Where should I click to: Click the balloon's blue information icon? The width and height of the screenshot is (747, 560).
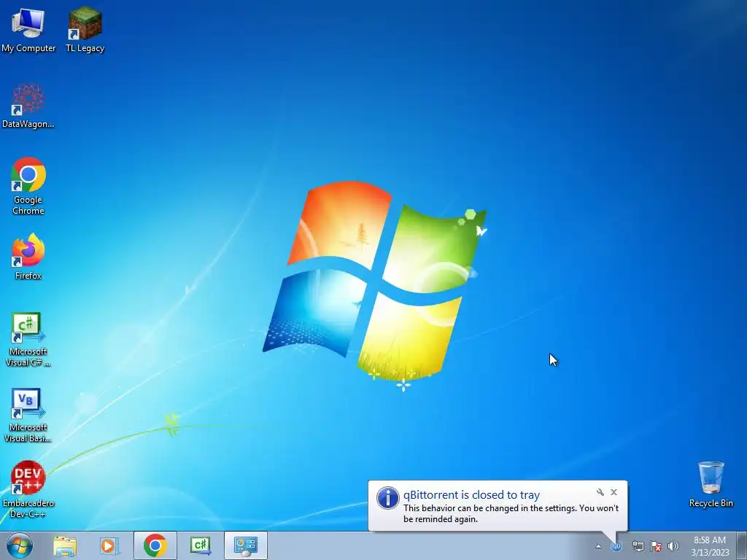tap(388, 498)
